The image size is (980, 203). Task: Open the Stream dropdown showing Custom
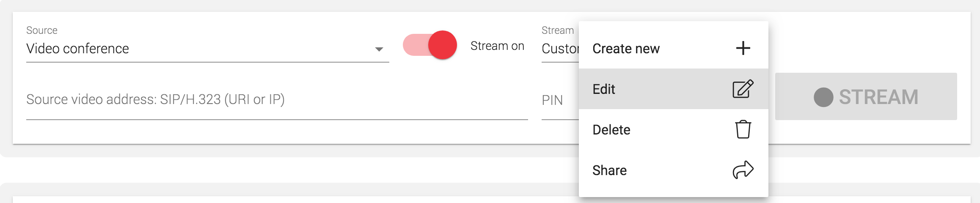(560, 49)
